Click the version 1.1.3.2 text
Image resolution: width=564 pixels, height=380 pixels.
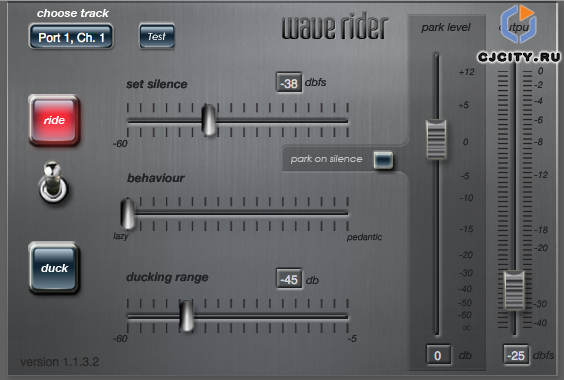point(60,362)
